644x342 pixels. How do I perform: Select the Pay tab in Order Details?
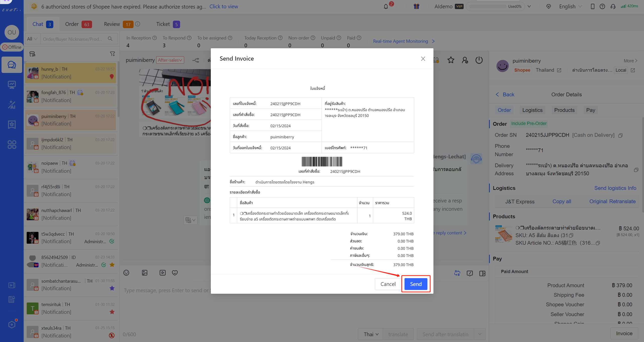click(x=590, y=110)
